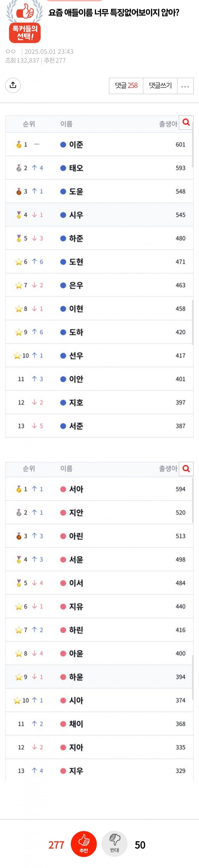
Task: Click the 댓글쓰기 write comment button
Action: [160, 86]
